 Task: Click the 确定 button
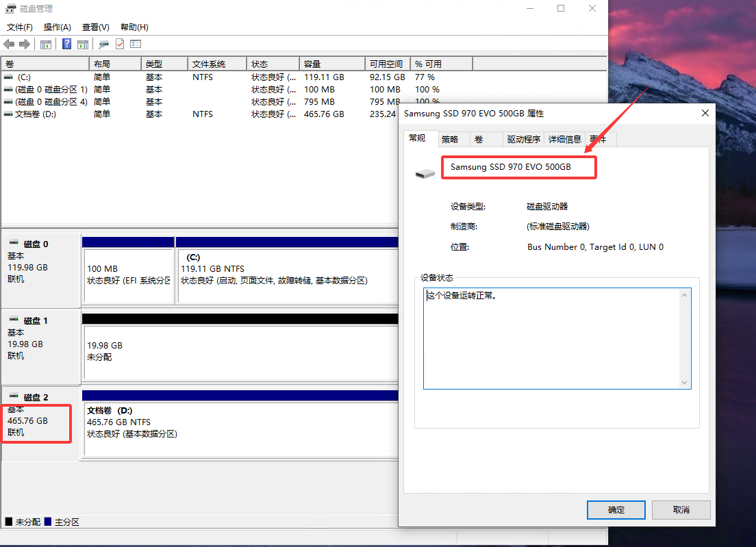click(x=616, y=510)
